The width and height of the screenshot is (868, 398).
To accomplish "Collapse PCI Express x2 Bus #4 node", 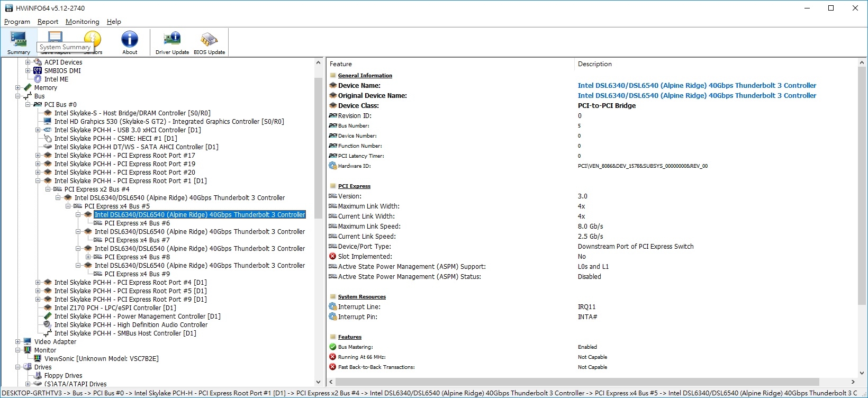I will (x=48, y=189).
